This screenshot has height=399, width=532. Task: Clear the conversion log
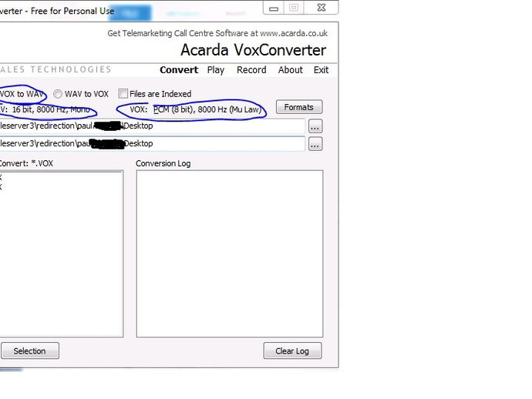[292, 351]
